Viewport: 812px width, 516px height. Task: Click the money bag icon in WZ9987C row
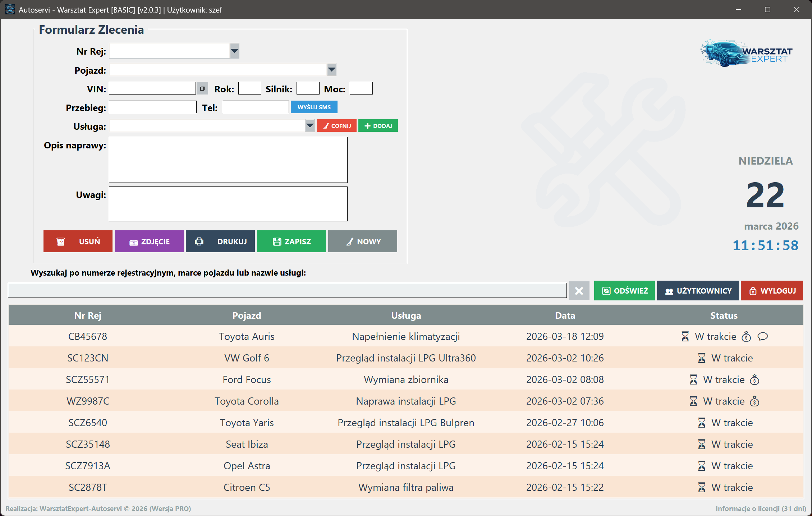click(x=754, y=401)
